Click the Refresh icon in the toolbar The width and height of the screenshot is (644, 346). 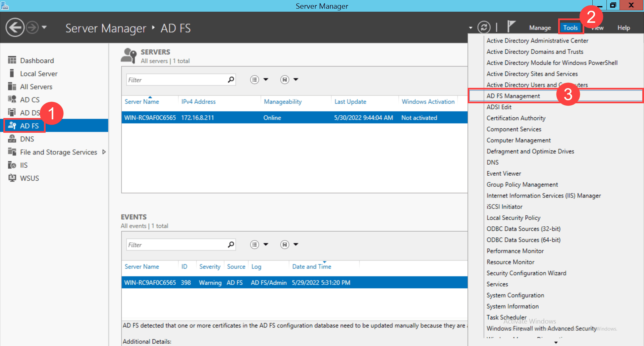(x=484, y=27)
